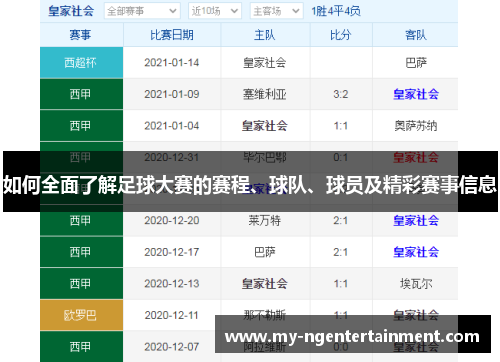Open the 主客场 home/away dropdown
Viewport: 500px width, 362px height.
(276, 11)
